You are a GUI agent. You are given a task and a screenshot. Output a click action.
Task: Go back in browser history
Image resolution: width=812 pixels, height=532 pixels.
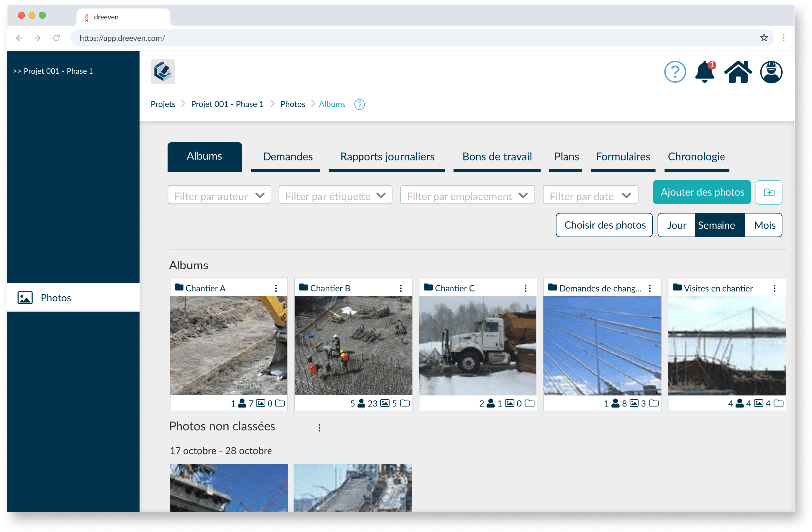click(19, 38)
